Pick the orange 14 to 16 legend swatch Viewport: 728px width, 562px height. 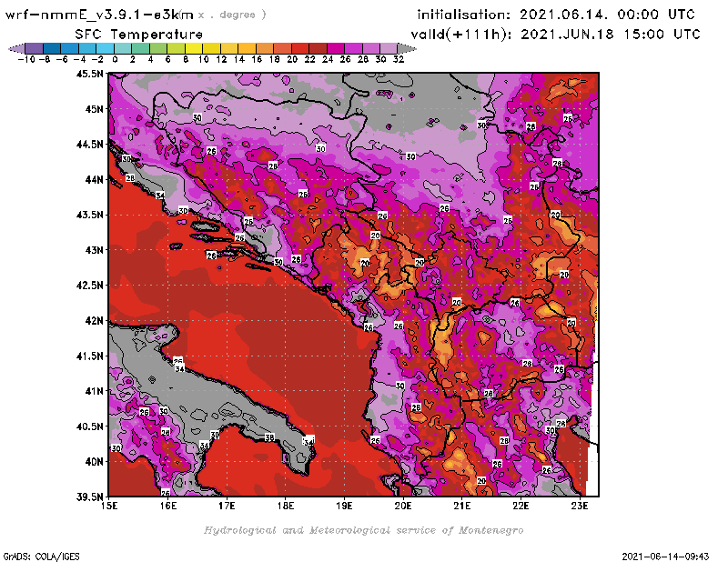[x=247, y=48]
